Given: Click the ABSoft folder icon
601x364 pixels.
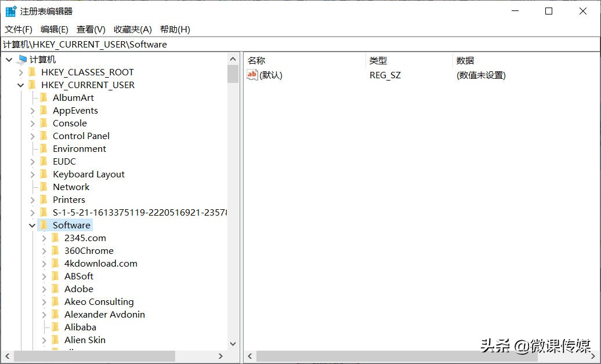Looking at the screenshot, I should [x=56, y=276].
